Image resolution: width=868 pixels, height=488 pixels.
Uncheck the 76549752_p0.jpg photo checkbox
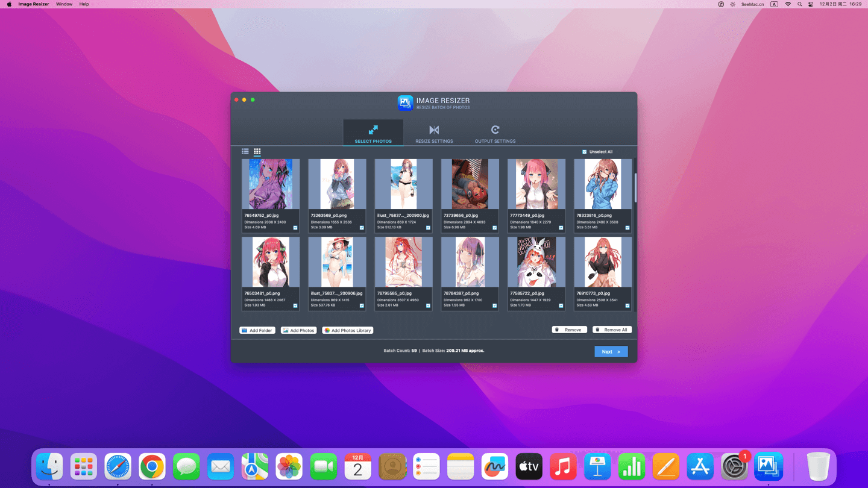[x=295, y=228]
